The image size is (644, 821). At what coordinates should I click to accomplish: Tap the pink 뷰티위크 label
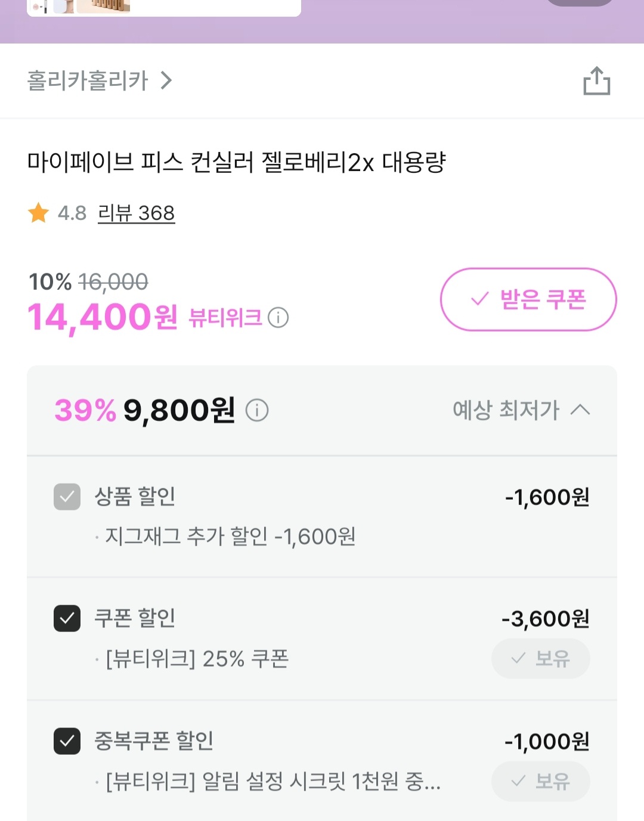(225, 318)
